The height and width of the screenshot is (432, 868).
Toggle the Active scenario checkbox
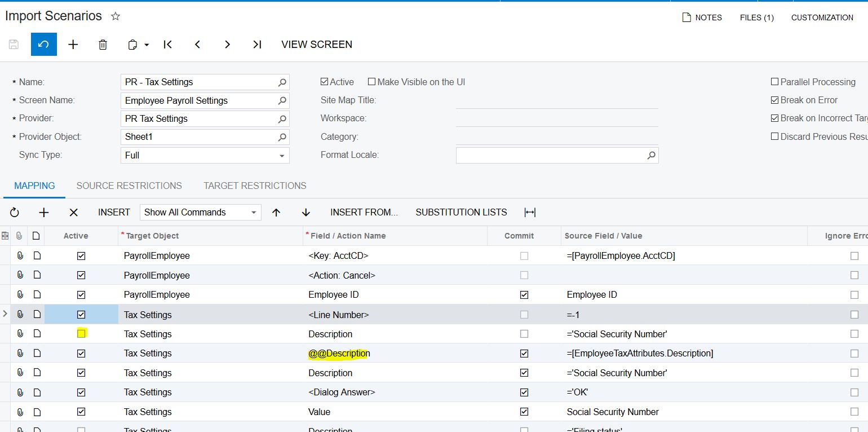(x=324, y=82)
